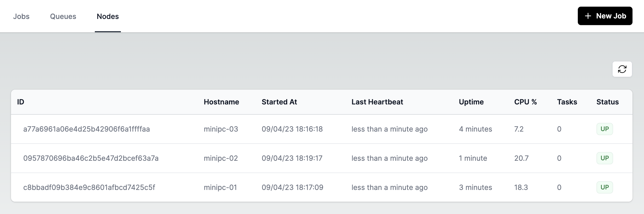Click the UP status badge for minipc-01

tap(605, 187)
